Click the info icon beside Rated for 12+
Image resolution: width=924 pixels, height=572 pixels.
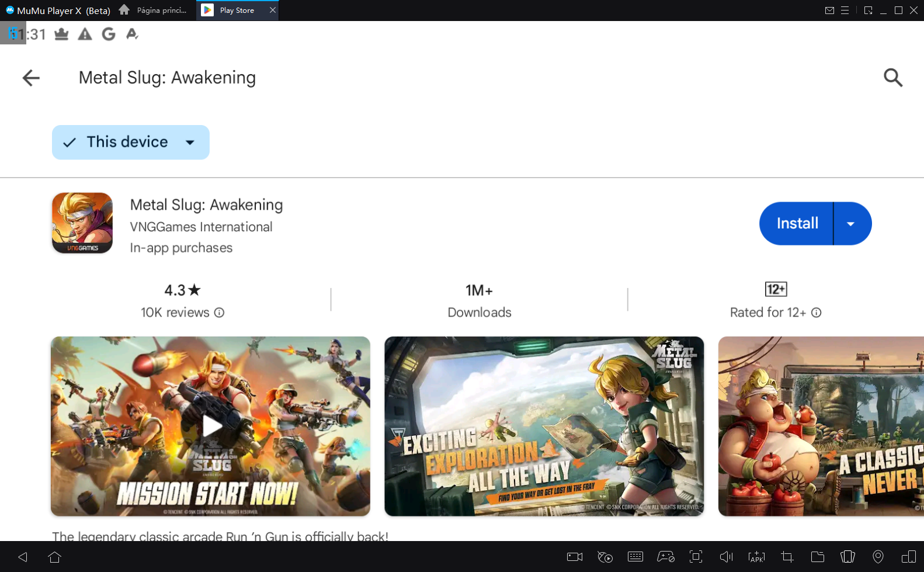[x=817, y=313]
